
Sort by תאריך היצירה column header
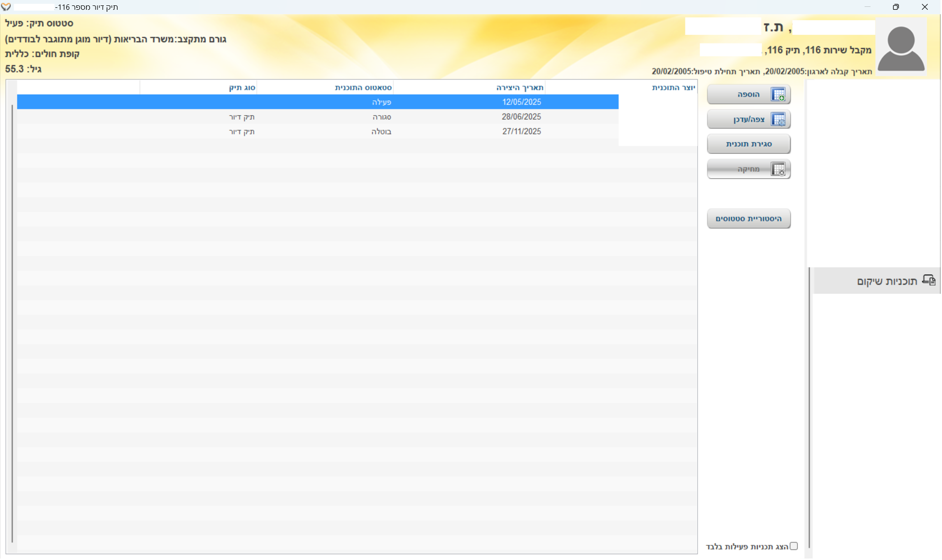pos(519,88)
